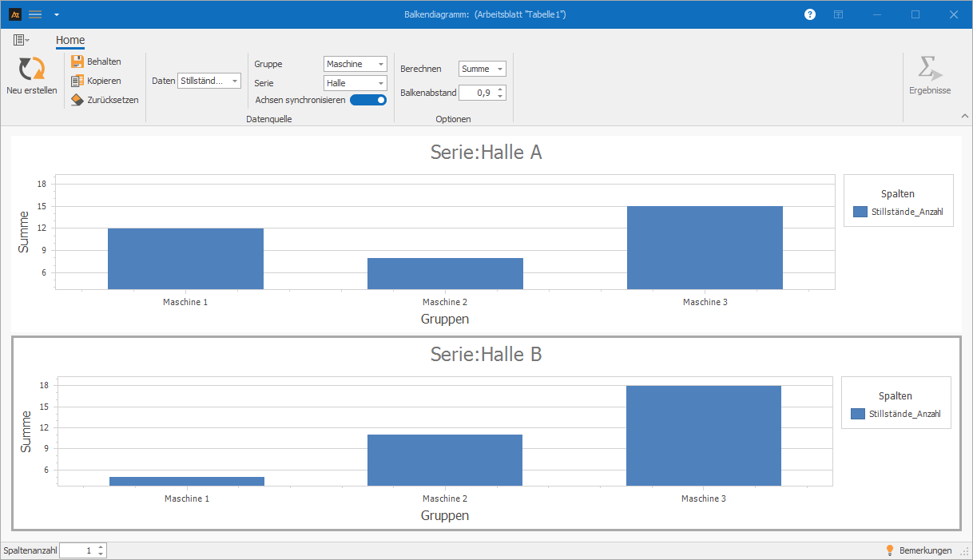Open the Serie dropdown showing Halle
973x560 pixels.
tap(355, 83)
